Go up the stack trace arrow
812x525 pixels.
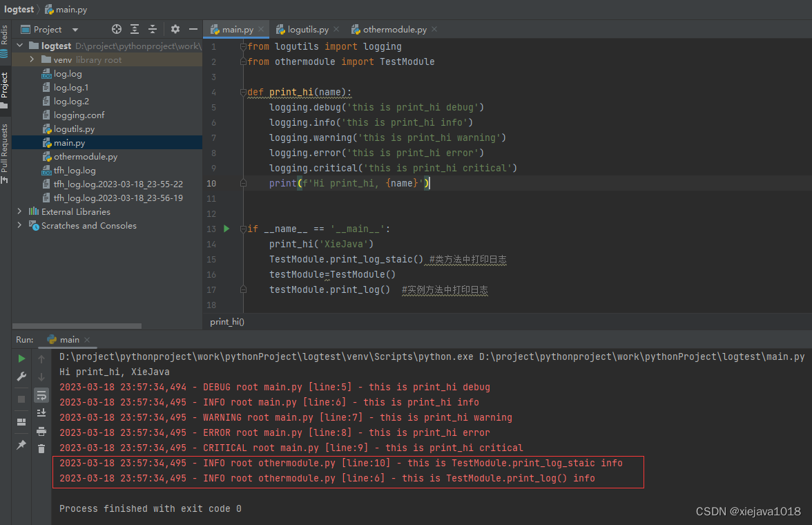[x=41, y=359]
